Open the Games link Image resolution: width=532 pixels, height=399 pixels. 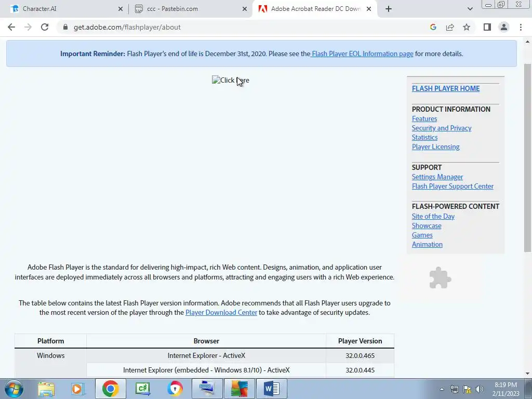422,235
